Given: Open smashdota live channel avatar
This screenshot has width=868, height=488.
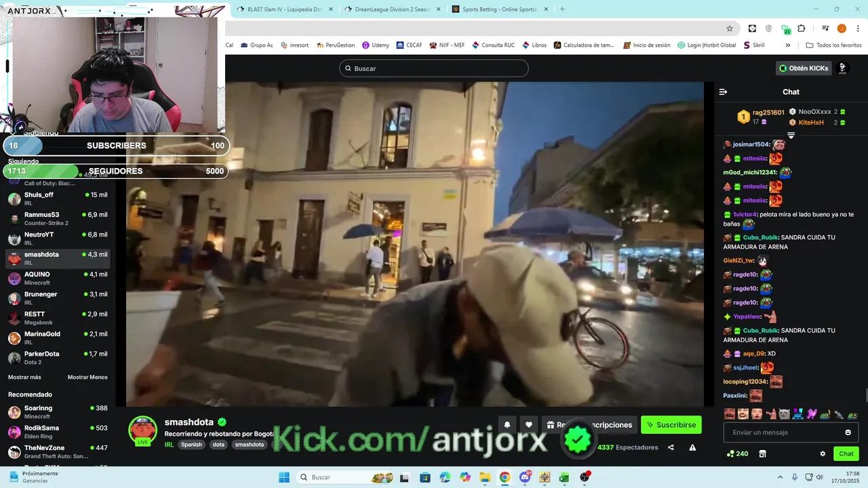Looking at the screenshot, I should click(x=142, y=430).
